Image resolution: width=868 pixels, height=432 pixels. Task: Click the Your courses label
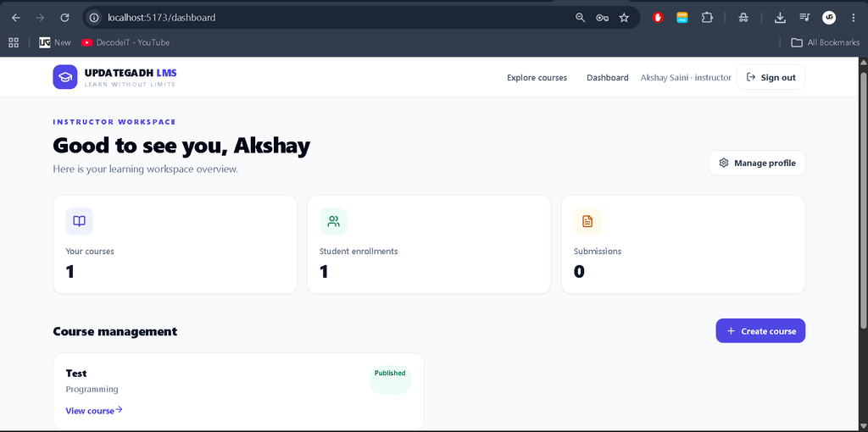point(90,251)
